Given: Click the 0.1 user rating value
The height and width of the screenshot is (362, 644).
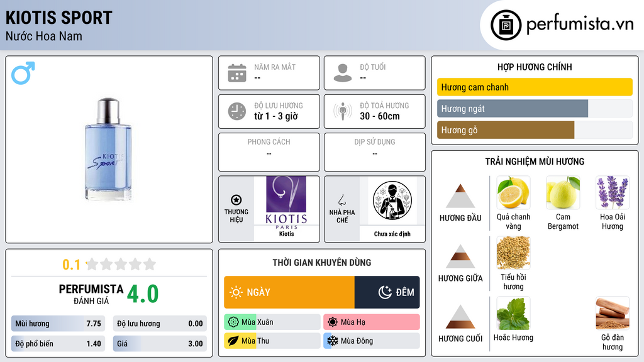Looking at the screenshot, I should (71, 265).
